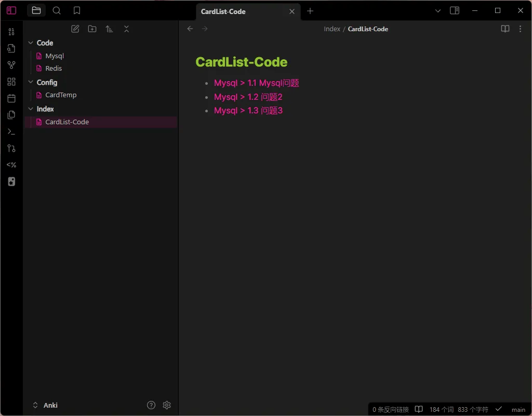This screenshot has height=416, width=532.
Task: Toggle the right sidebar panel
Action: click(455, 10)
